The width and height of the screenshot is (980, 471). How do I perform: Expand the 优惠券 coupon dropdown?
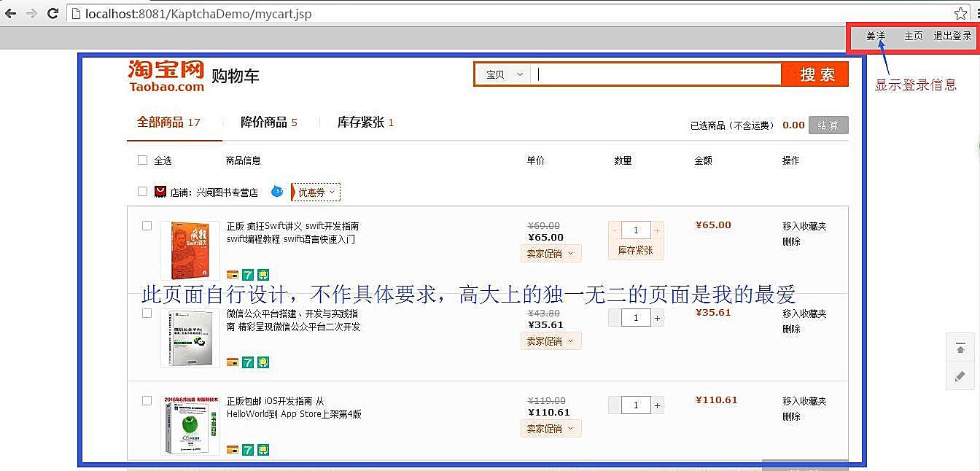[316, 192]
